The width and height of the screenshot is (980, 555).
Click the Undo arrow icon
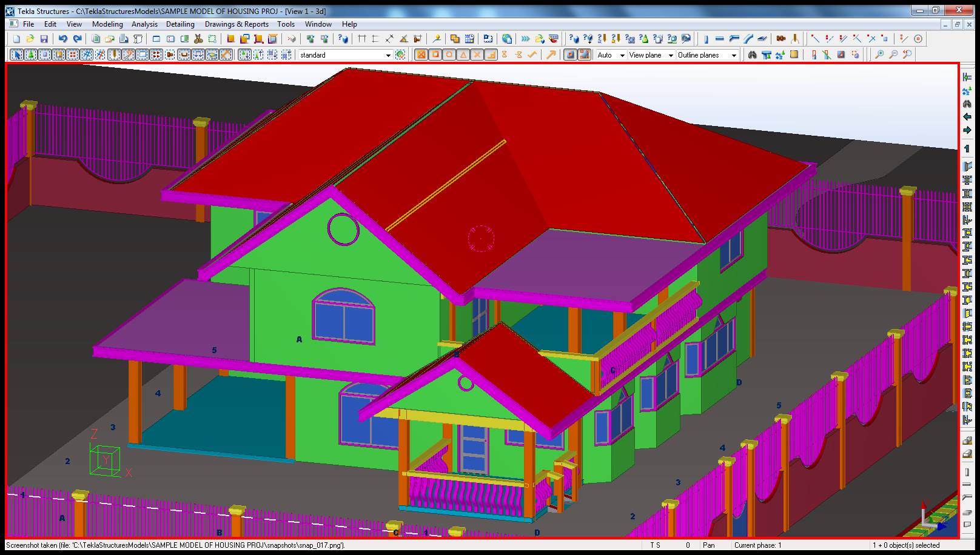pos(62,39)
